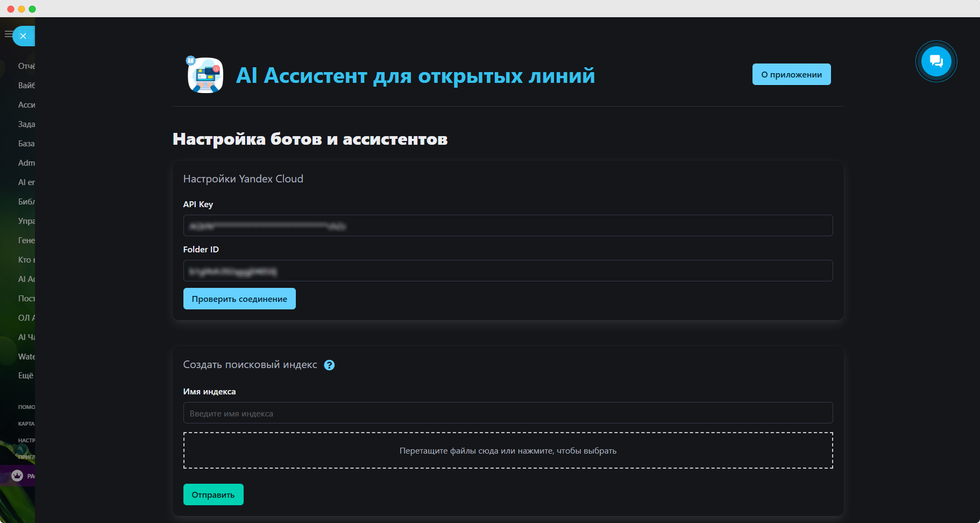Click the help question mark beside 'Создать поисковый индекс'
Screen dimensions: 980x523
point(329,365)
